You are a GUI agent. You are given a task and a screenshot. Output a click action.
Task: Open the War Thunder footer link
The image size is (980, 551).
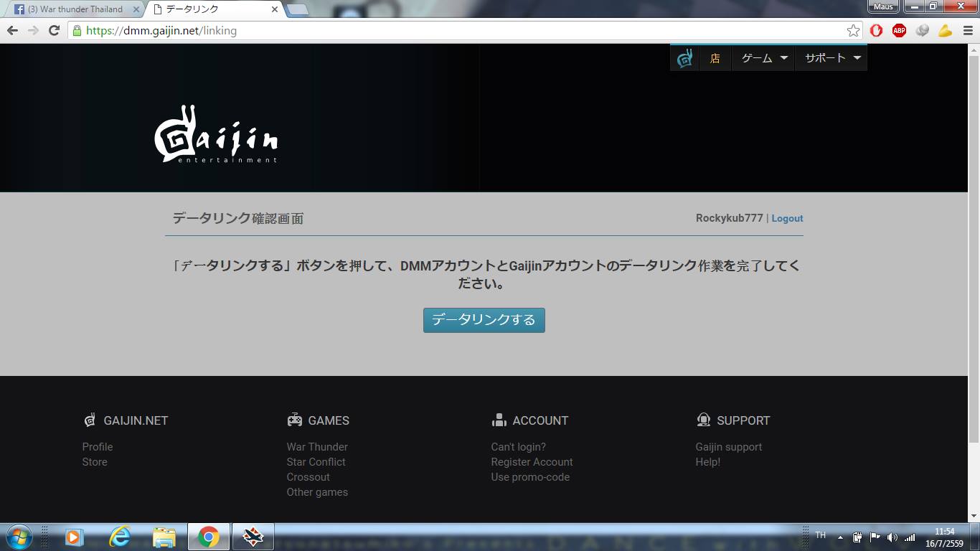317,447
